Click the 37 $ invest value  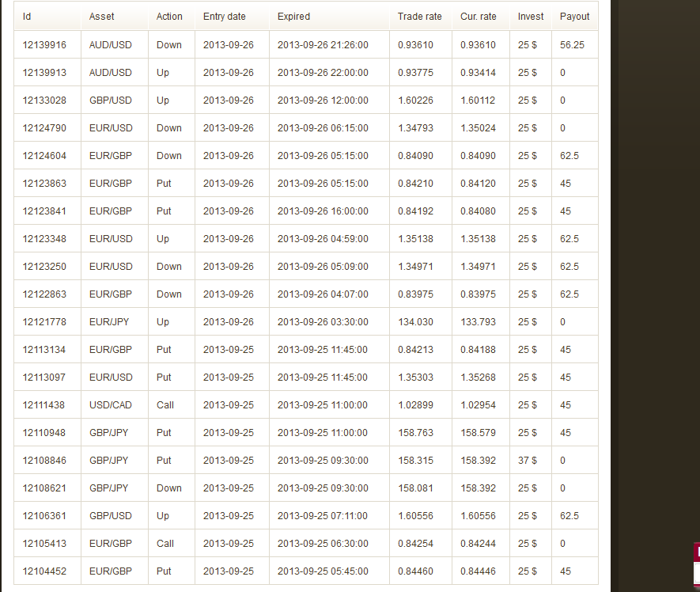pyautogui.click(x=528, y=460)
